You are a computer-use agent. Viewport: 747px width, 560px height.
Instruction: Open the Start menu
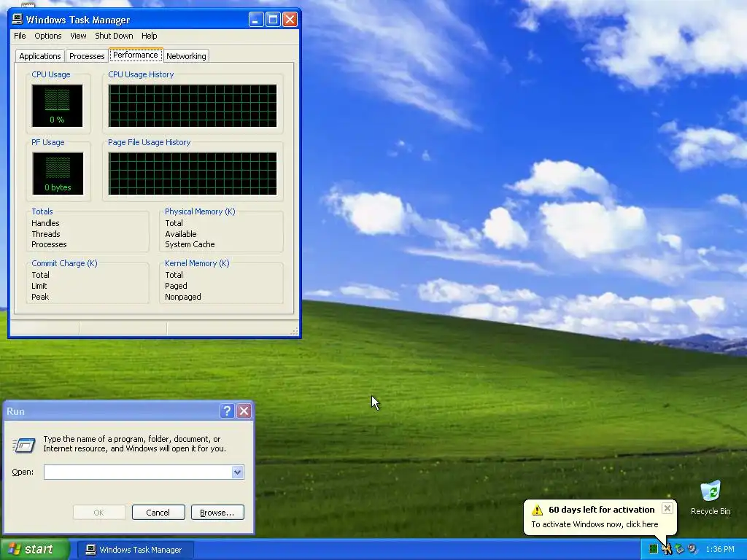35,550
